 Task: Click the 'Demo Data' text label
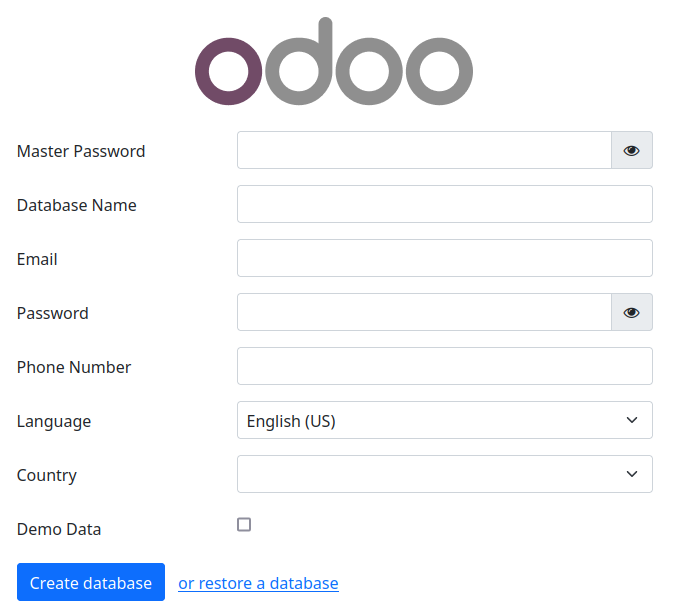[x=59, y=529]
